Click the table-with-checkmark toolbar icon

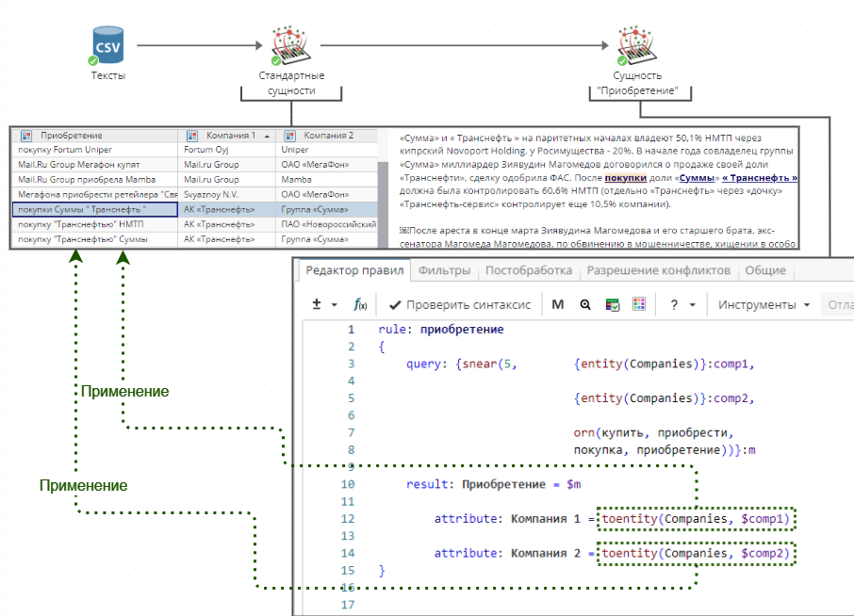(612, 305)
